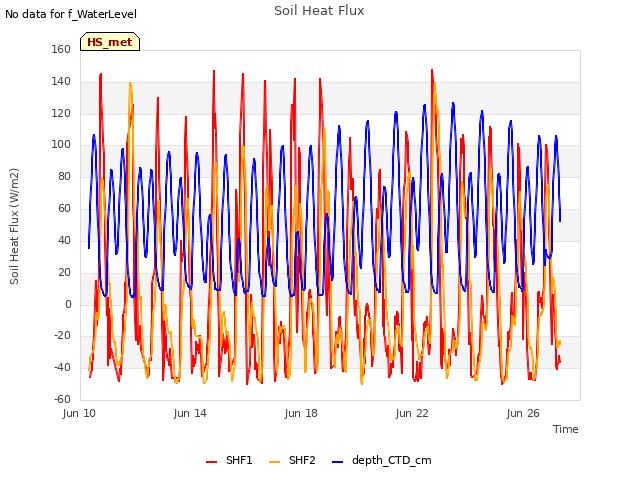Image resolution: width=640 pixels, height=480 pixels.
Task: Click the -60 y-axis tick label
Action: tap(62, 399)
